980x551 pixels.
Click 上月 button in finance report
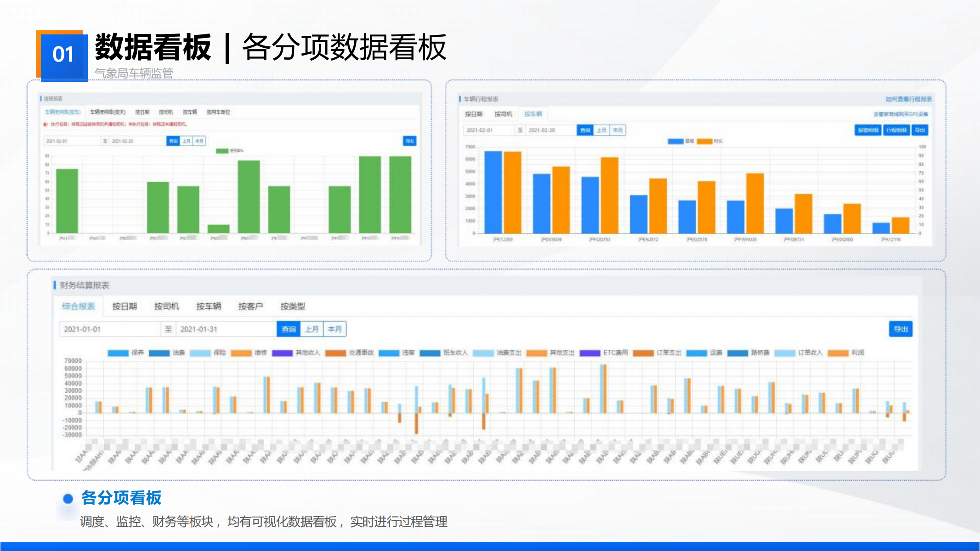coord(312,329)
